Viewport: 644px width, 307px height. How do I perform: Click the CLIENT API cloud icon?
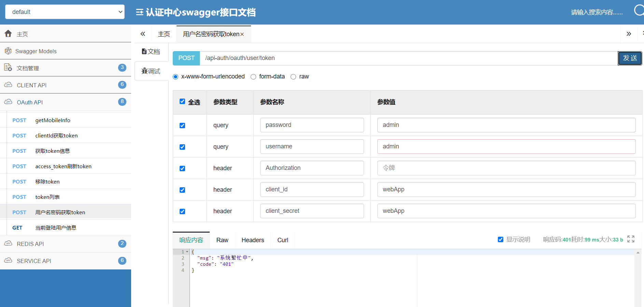[x=8, y=85]
